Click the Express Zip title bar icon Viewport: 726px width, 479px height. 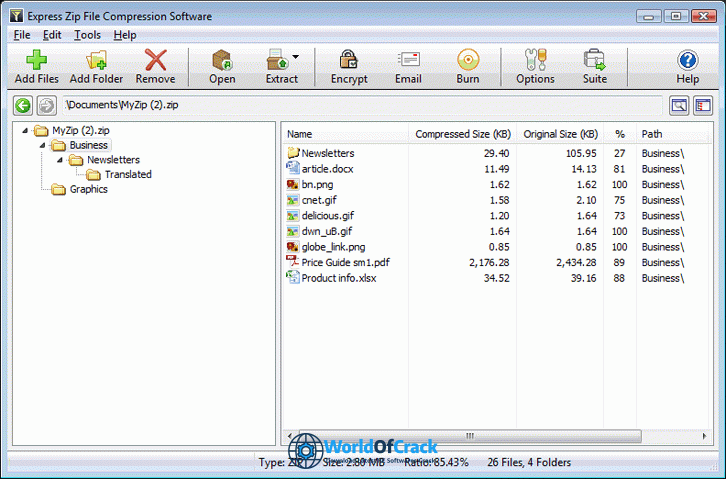point(16,16)
